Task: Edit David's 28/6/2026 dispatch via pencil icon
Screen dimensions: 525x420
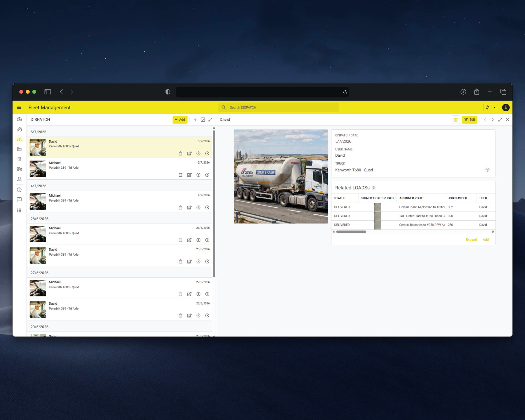Action: point(189,262)
